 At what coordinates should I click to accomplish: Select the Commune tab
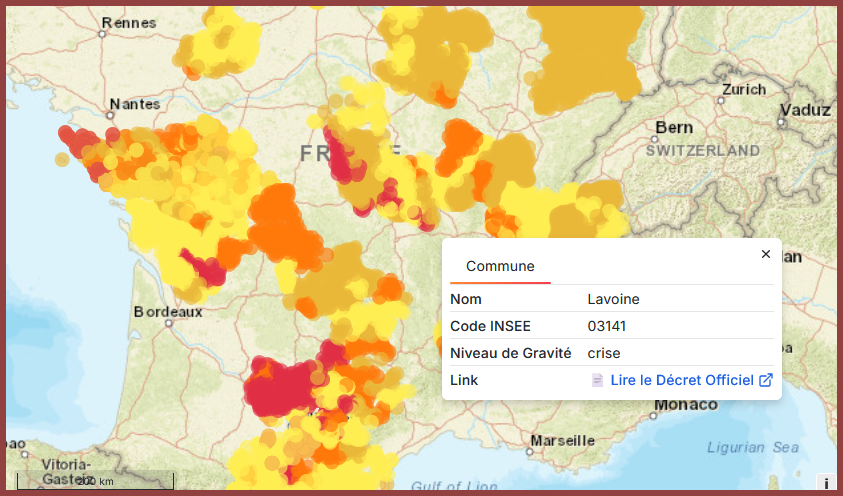(500, 266)
